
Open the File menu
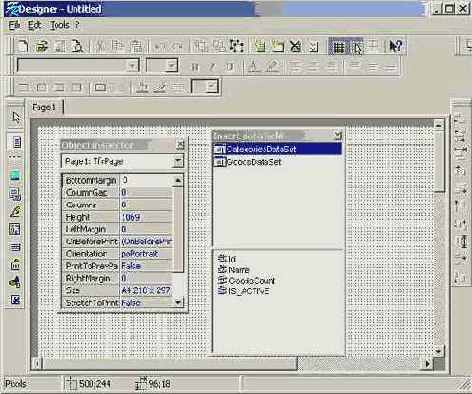click(x=14, y=25)
